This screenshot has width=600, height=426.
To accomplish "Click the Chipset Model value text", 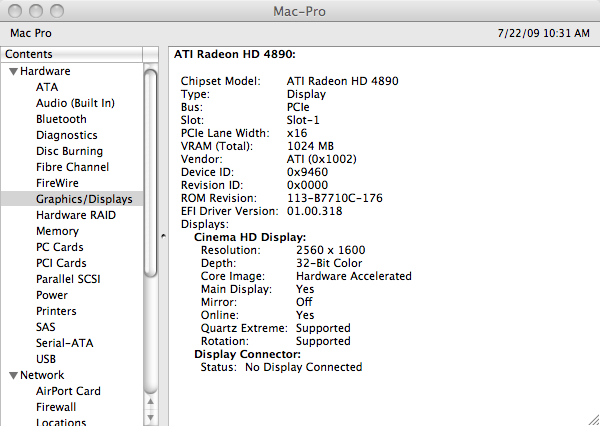I will (342, 81).
